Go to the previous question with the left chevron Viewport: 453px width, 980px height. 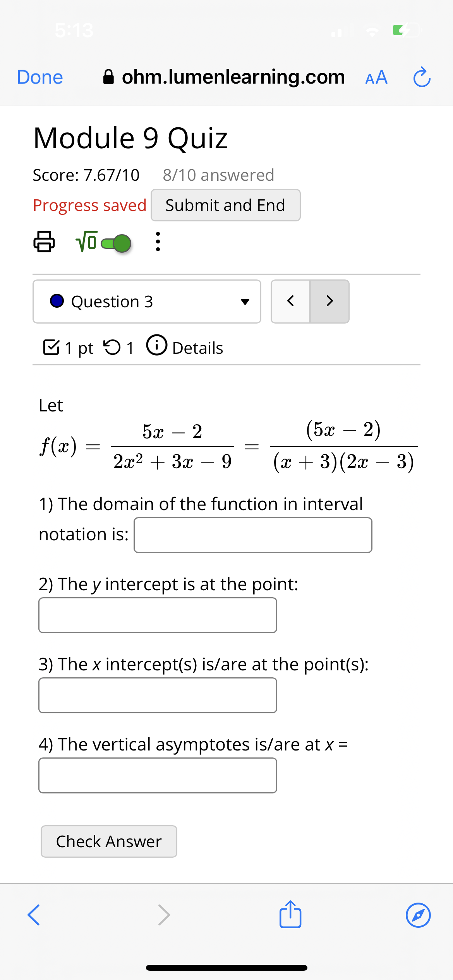point(291,302)
